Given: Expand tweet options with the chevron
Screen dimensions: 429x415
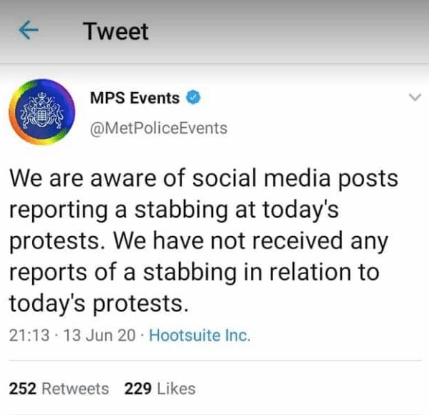Looking at the screenshot, I should point(415,98).
